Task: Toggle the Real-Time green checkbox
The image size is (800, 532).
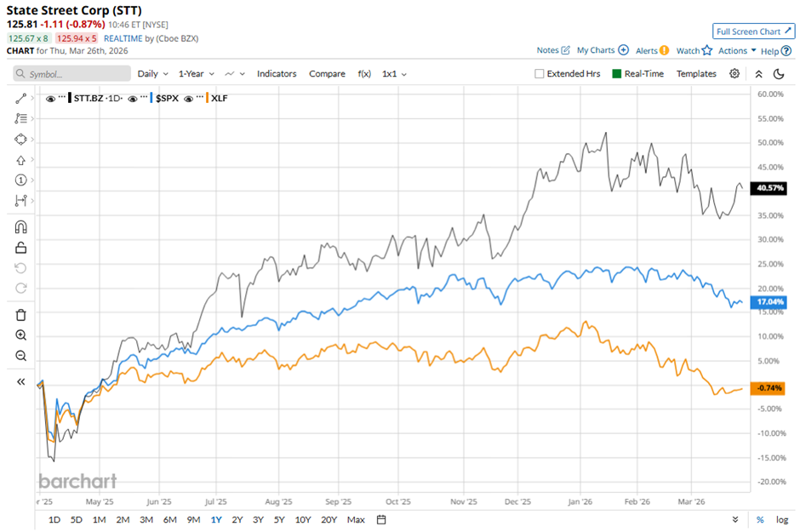Action: tap(616, 73)
